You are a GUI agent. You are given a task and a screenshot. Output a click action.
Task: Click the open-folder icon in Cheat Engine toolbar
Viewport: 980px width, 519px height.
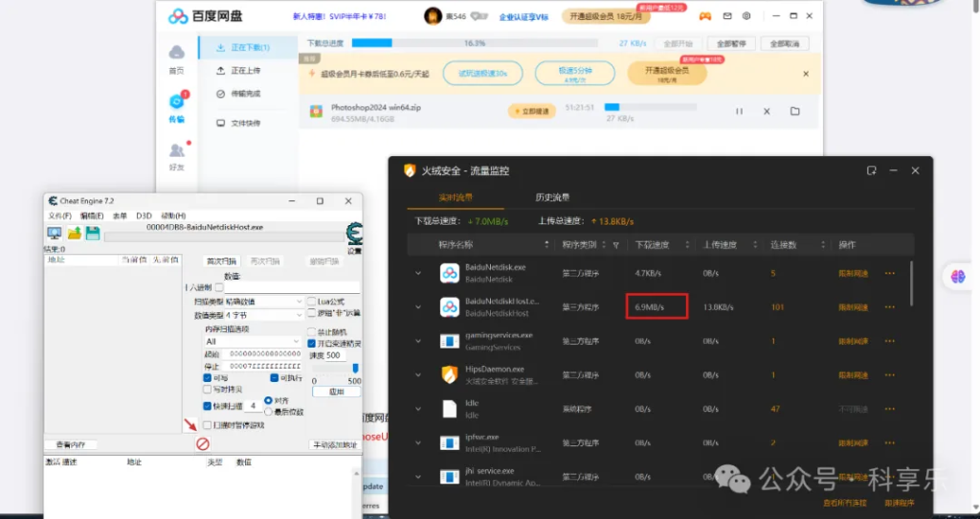tap(75, 234)
